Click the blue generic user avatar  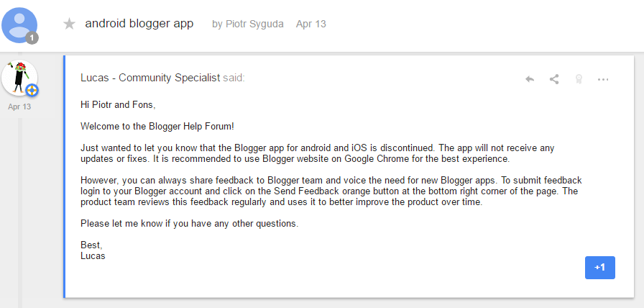(19, 25)
